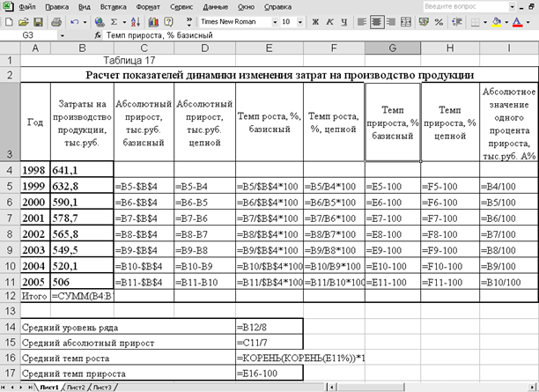Open a file with the folder icon
539x392 pixels.
point(25,20)
